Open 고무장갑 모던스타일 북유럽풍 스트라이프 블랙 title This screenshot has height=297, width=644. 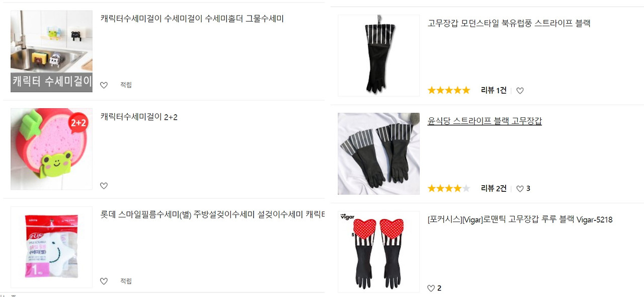tap(509, 23)
